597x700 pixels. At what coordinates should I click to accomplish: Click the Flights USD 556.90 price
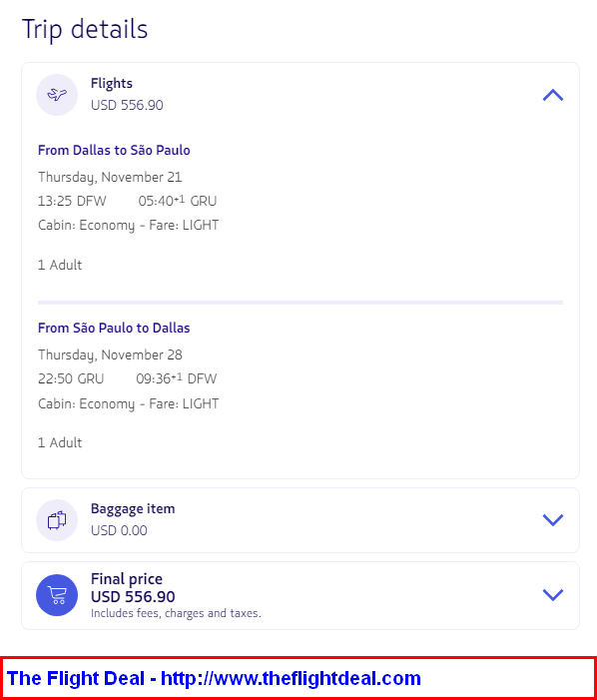point(127,106)
